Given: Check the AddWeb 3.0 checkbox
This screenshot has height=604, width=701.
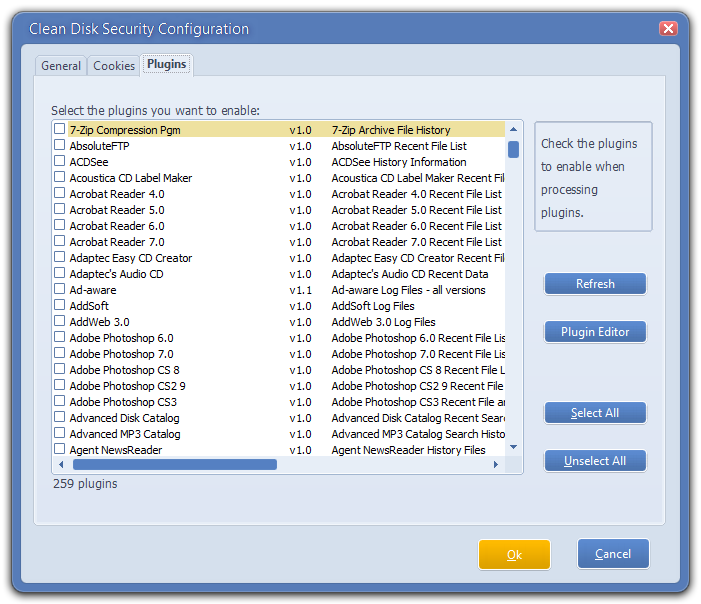Looking at the screenshot, I should (59, 321).
